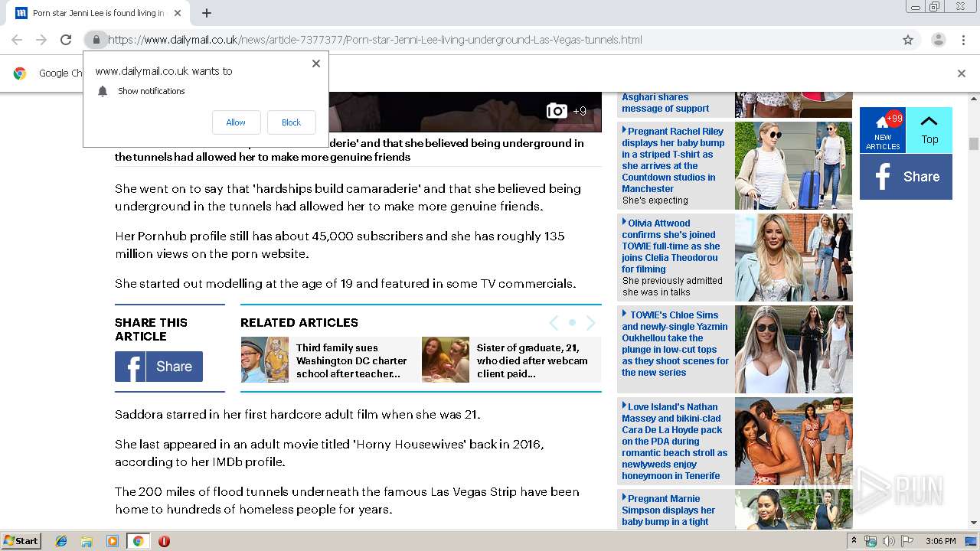Close the notification permission popup
Screen dimensions: 980x551
coord(316,64)
